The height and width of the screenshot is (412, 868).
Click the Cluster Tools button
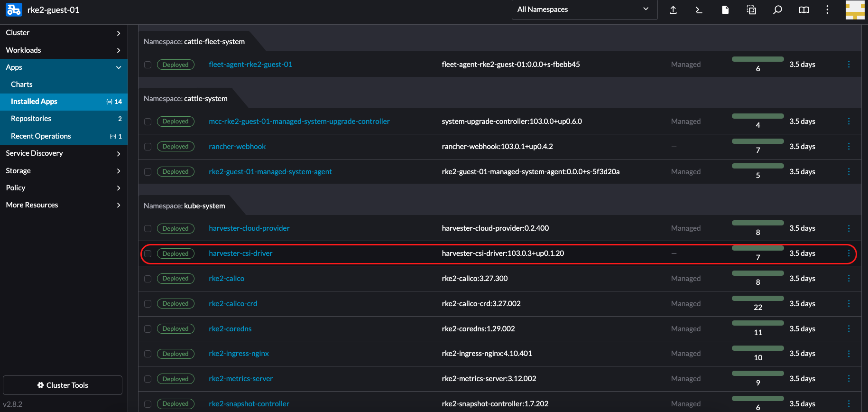click(63, 385)
